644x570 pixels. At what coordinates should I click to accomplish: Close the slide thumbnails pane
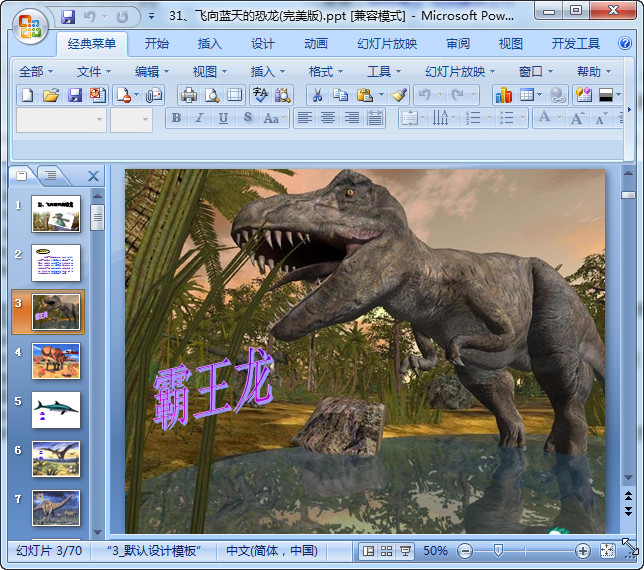coord(94,176)
